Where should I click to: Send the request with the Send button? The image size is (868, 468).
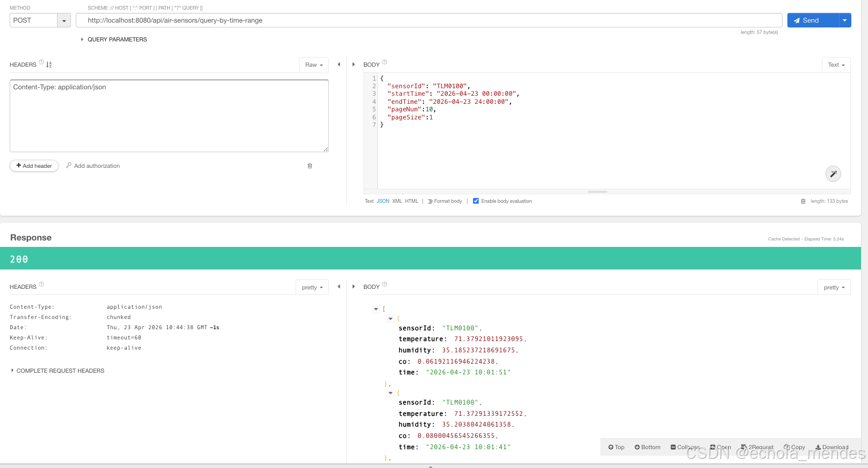coord(813,20)
